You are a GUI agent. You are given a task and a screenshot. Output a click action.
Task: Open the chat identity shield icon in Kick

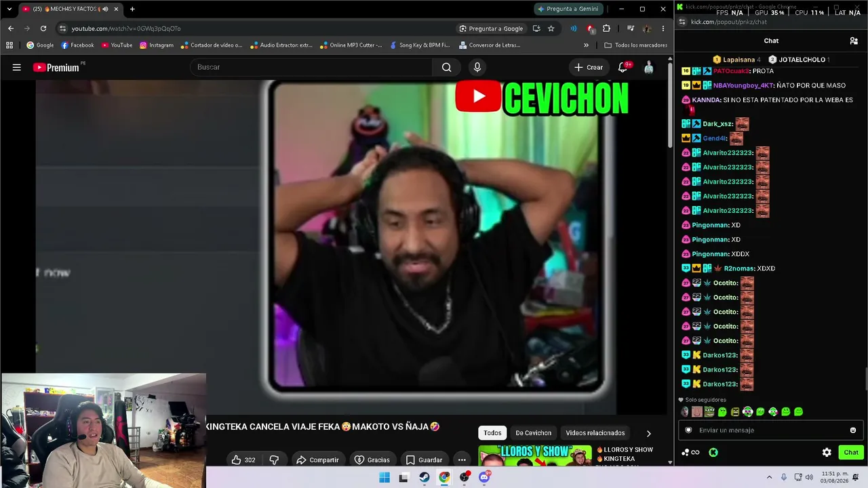689,430
